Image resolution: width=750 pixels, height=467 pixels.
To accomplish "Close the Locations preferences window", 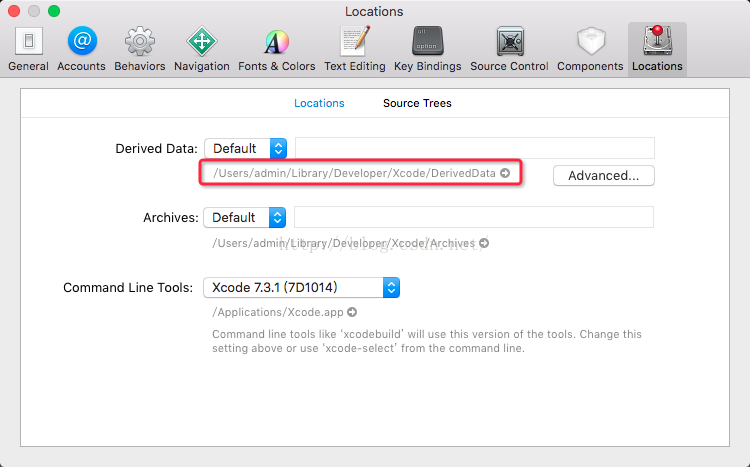I will pyautogui.click(x=14, y=11).
